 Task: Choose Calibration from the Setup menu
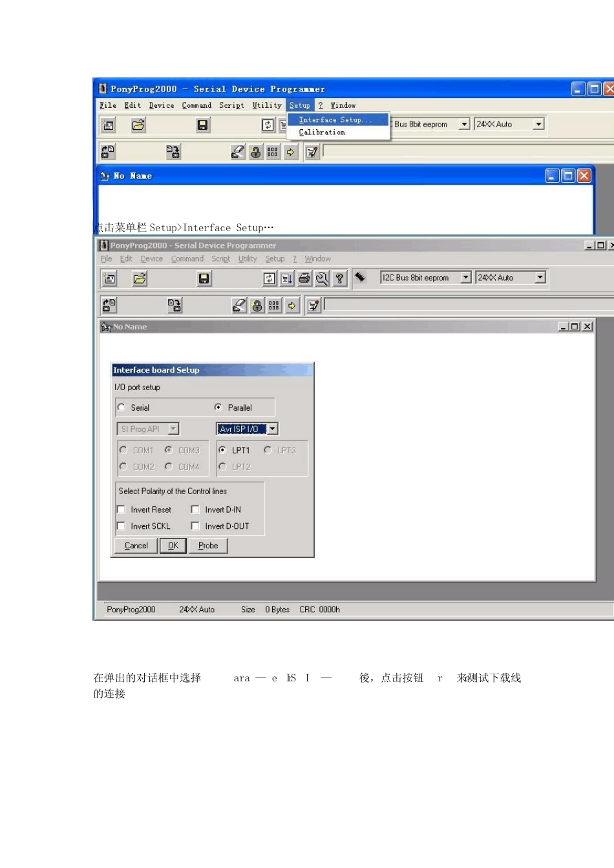pyautogui.click(x=338, y=132)
